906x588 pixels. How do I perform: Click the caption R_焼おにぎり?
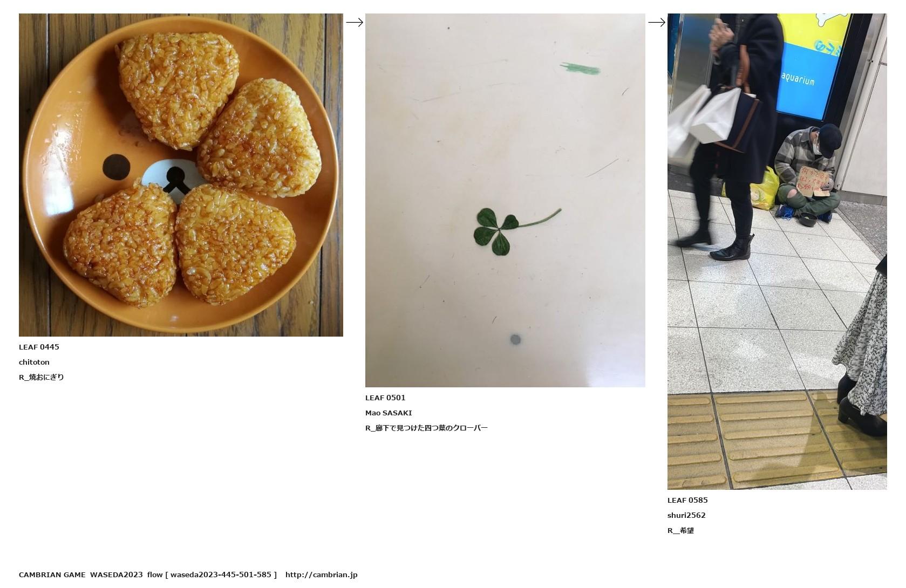tap(42, 377)
